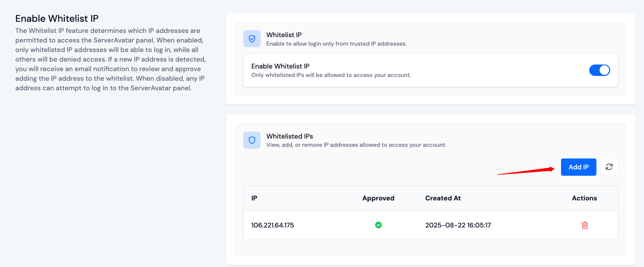Click the Created At column header
This screenshot has width=644, height=267.
click(x=443, y=198)
